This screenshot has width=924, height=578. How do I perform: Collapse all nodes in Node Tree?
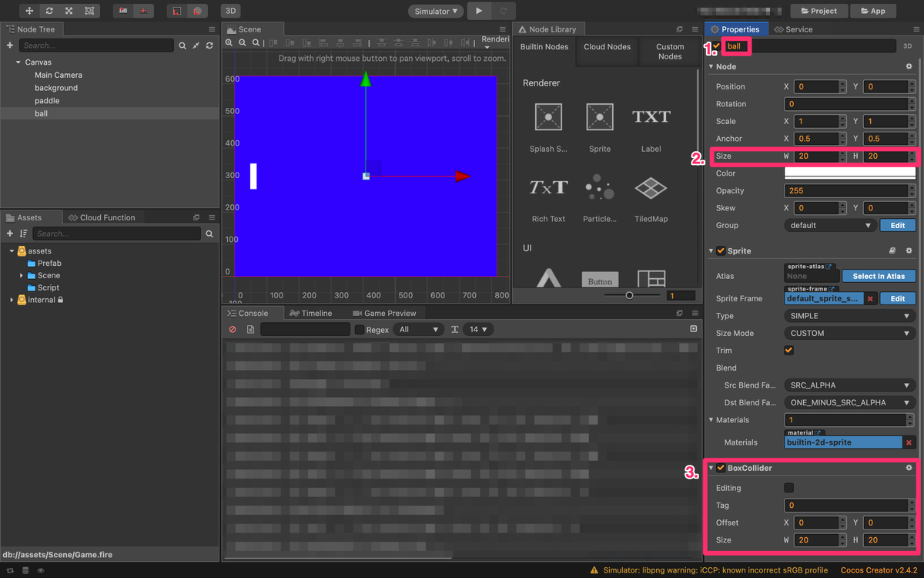coord(196,46)
